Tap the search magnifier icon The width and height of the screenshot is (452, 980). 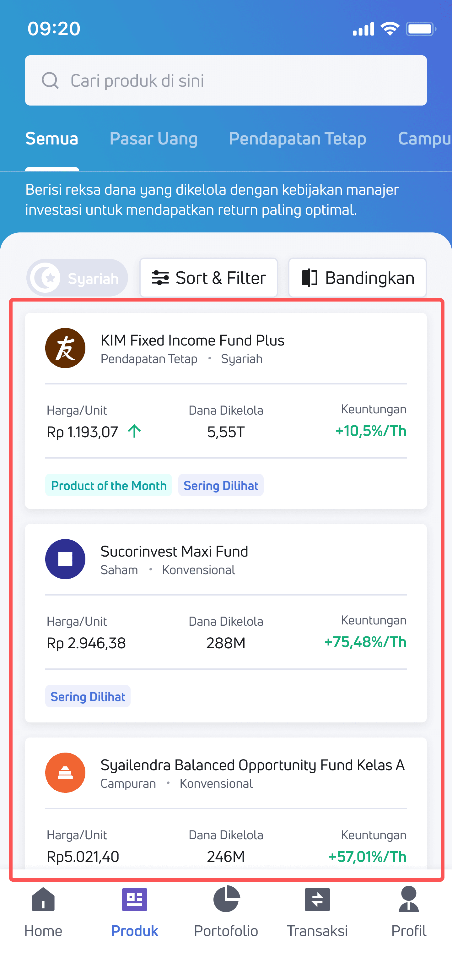50,81
